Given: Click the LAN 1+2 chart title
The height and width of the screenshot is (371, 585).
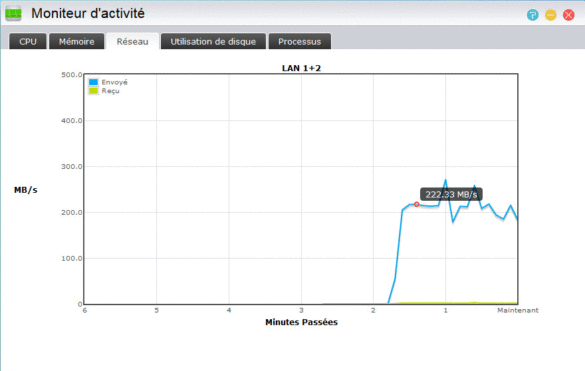Looking at the screenshot, I should coord(301,68).
